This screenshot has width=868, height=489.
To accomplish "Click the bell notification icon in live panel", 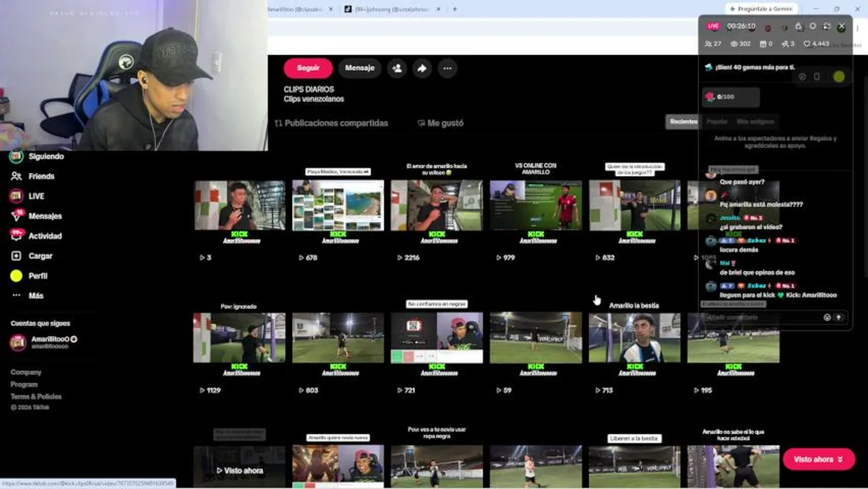I will click(799, 26).
